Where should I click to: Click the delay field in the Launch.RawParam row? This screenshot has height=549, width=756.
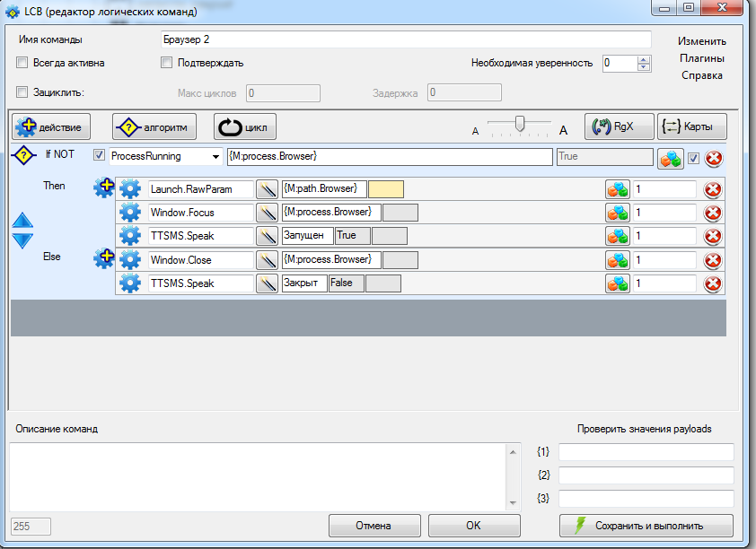point(664,189)
